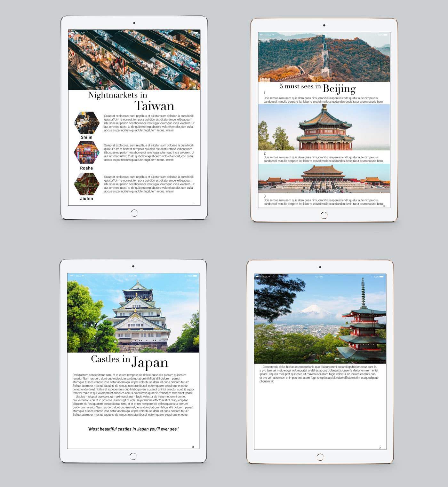Image resolution: width=448 pixels, height=487 pixels.
Task: Click the 'Castles in' heading
Action: pos(110,359)
